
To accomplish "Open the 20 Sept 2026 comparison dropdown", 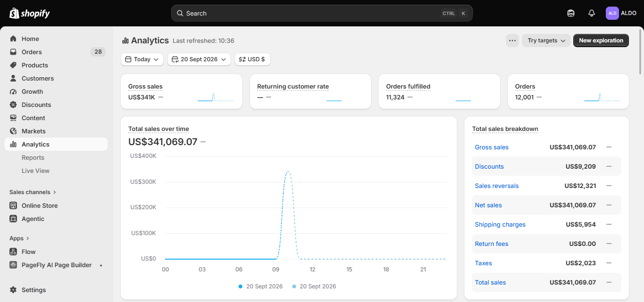I will click(x=199, y=59).
